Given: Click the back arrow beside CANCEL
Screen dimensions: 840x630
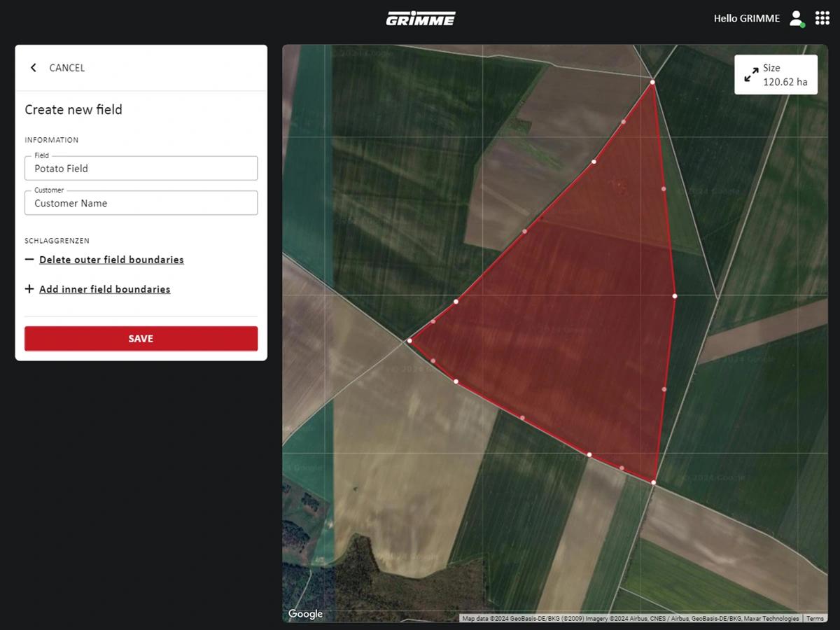Looking at the screenshot, I should click(x=33, y=68).
